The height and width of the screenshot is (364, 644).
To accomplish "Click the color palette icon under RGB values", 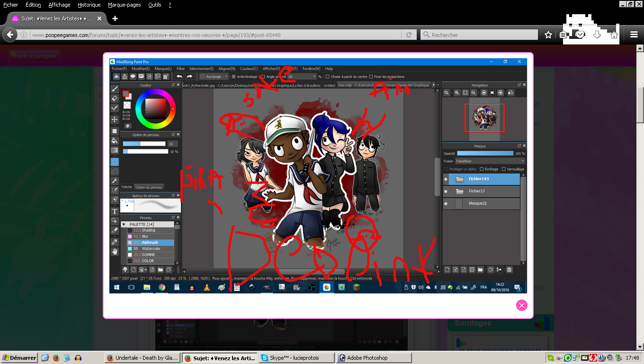I will click(127, 126).
